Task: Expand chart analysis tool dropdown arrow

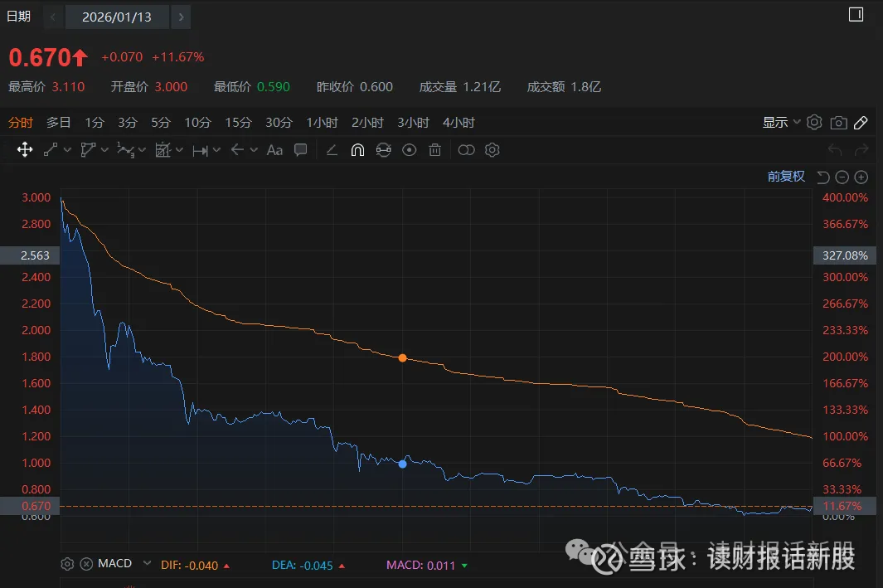Action: (x=179, y=150)
